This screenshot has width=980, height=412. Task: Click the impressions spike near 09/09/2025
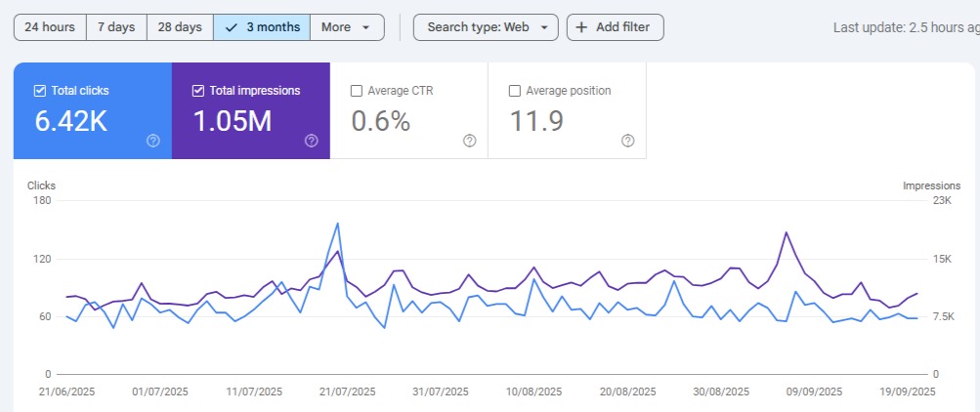pyautogui.click(x=786, y=232)
